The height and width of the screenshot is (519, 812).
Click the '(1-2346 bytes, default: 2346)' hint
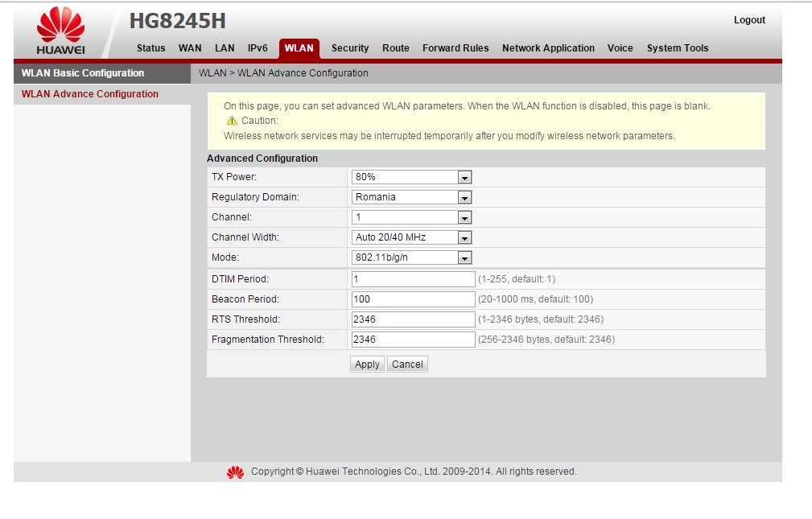pos(541,319)
